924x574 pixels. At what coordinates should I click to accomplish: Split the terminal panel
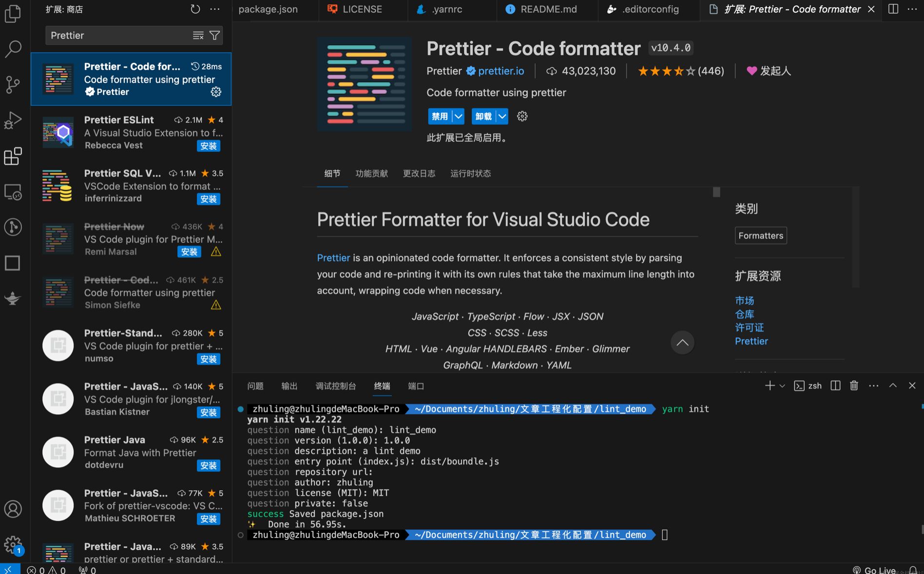click(x=835, y=386)
